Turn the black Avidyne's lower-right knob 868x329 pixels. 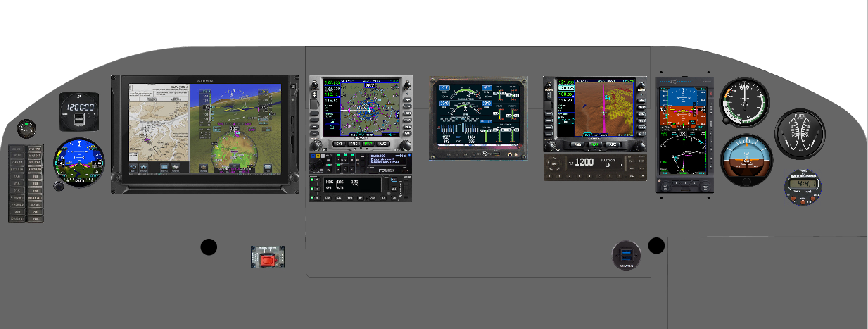click(x=641, y=146)
